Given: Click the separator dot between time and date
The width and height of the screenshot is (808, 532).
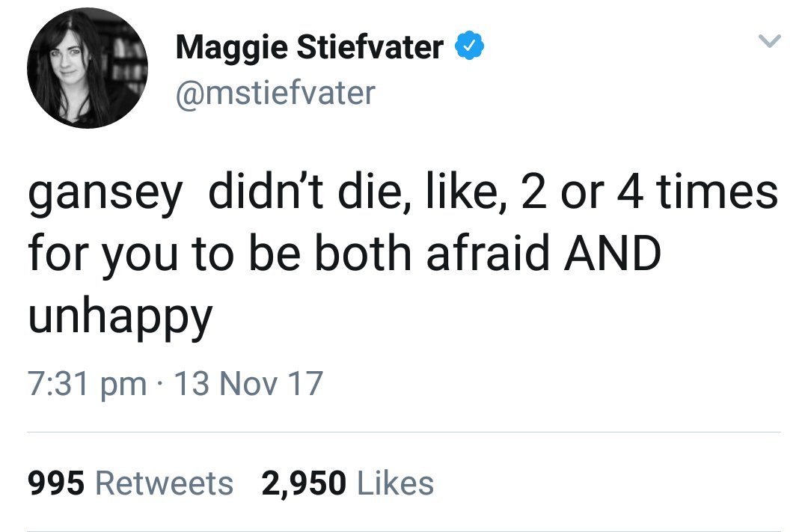Looking at the screenshot, I should pos(161,384).
